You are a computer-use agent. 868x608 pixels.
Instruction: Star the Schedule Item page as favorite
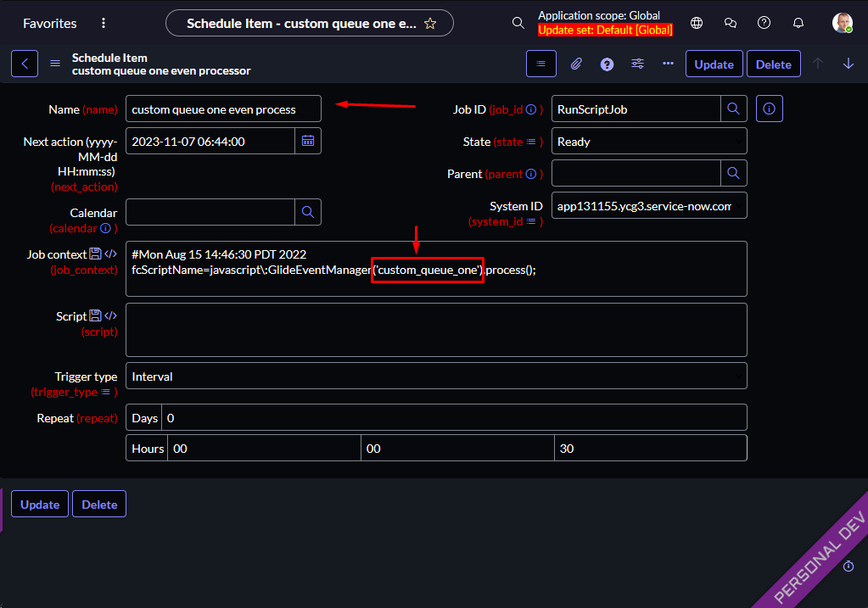coord(430,24)
